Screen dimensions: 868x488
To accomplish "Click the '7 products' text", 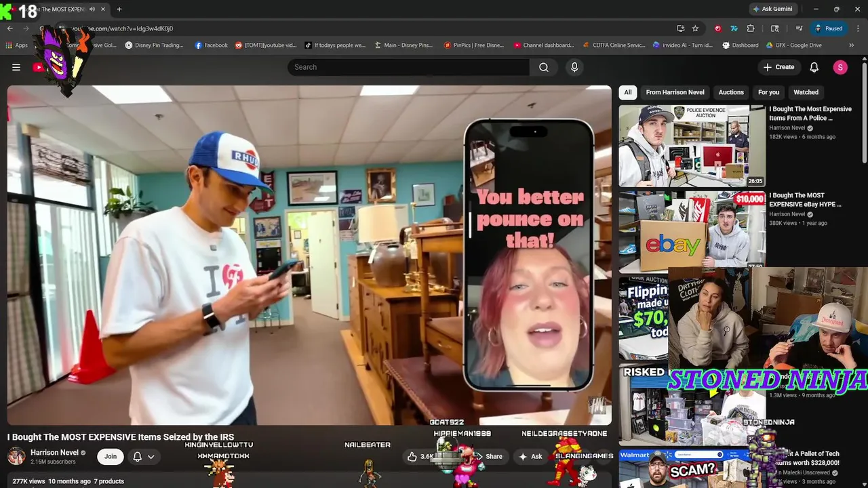I will point(108,481).
